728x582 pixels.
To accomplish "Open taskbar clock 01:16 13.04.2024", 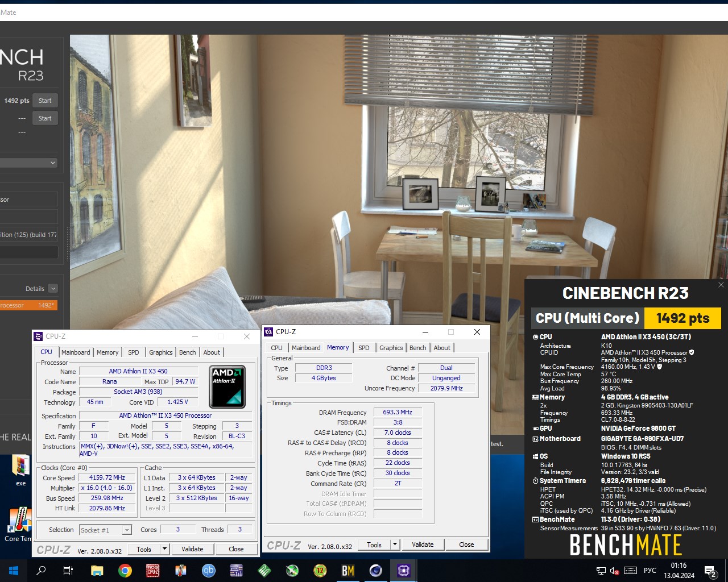I will click(679, 571).
